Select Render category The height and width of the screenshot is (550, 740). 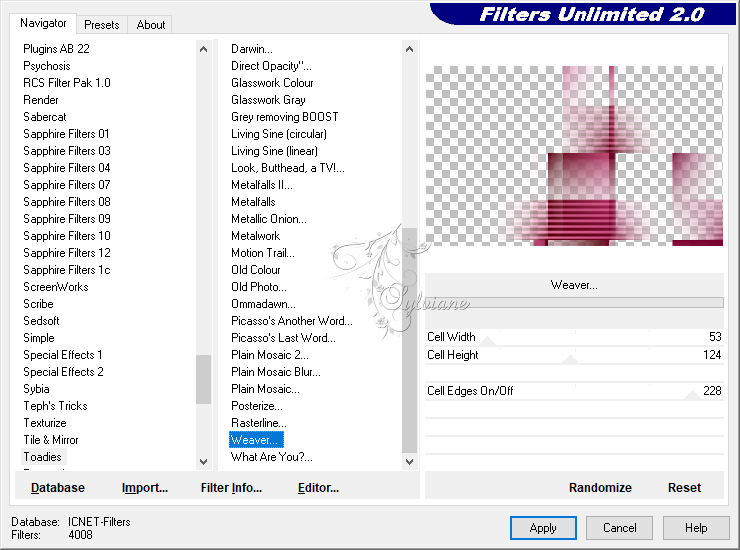point(41,100)
